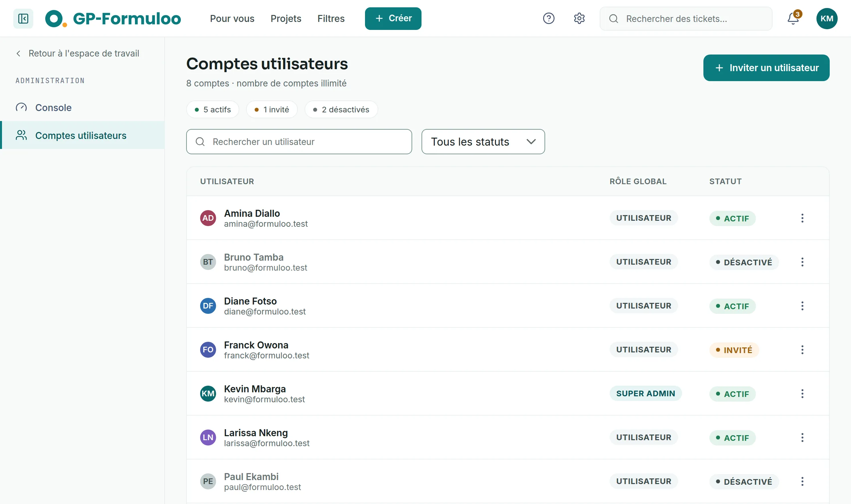Open KM profile avatar menu
The height and width of the screenshot is (504, 851).
click(x=826, y=18)
